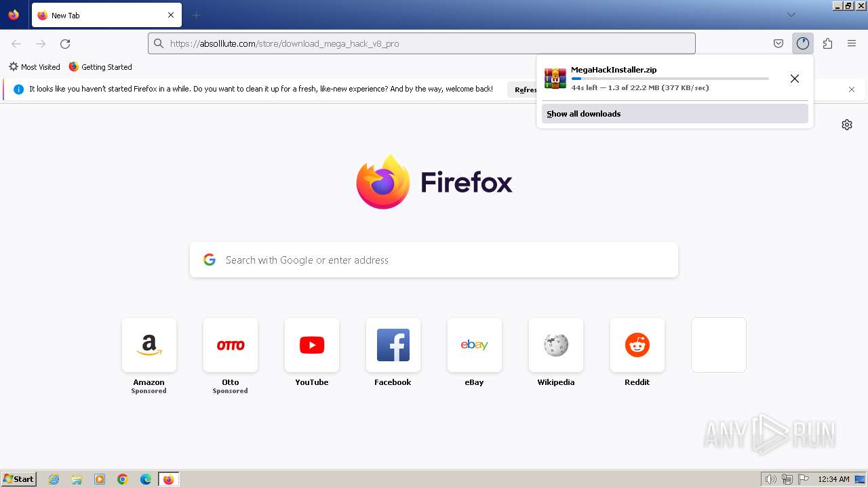Click the address bar containing the absolllute.com URL

422,43
